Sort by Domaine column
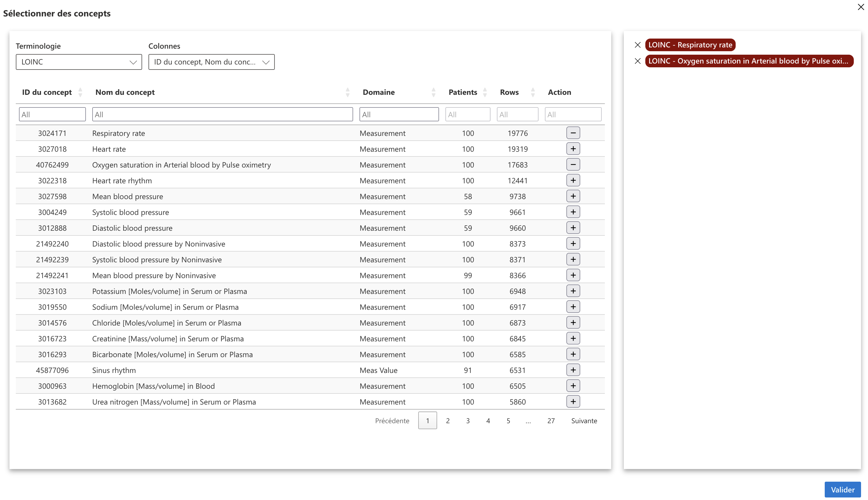This screenshot has width=868, height=500. 433,92
